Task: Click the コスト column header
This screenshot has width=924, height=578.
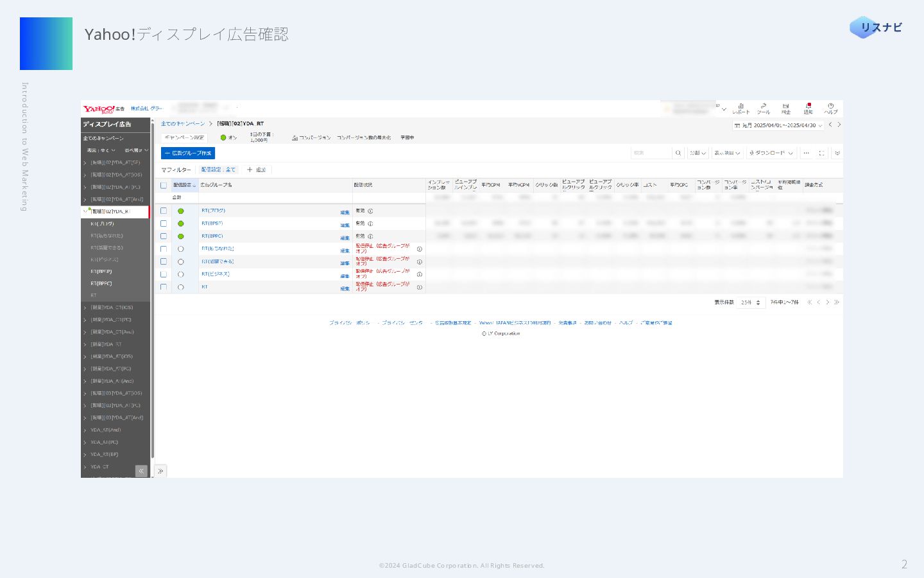Action: (650, 185)
